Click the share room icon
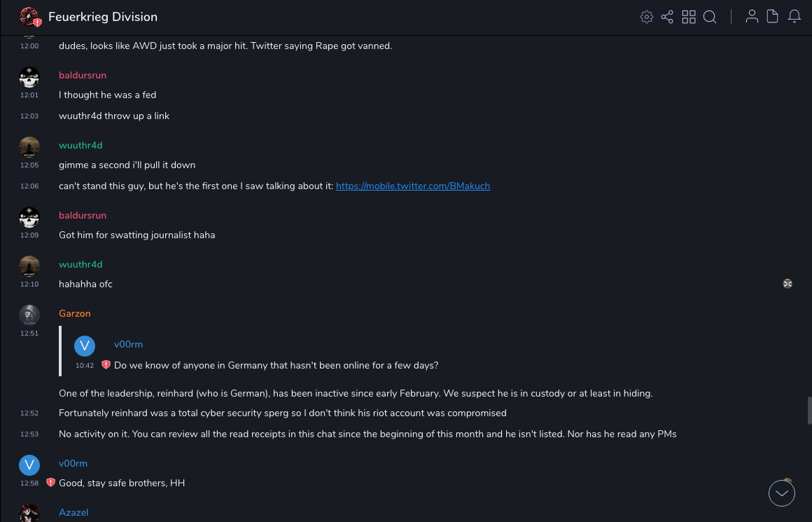 tap(667, 17)
